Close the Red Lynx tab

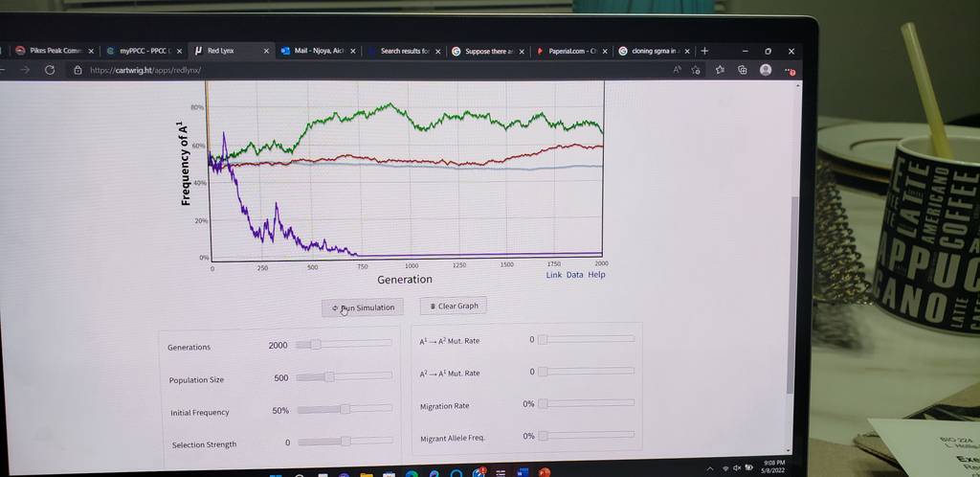[266, 52]
